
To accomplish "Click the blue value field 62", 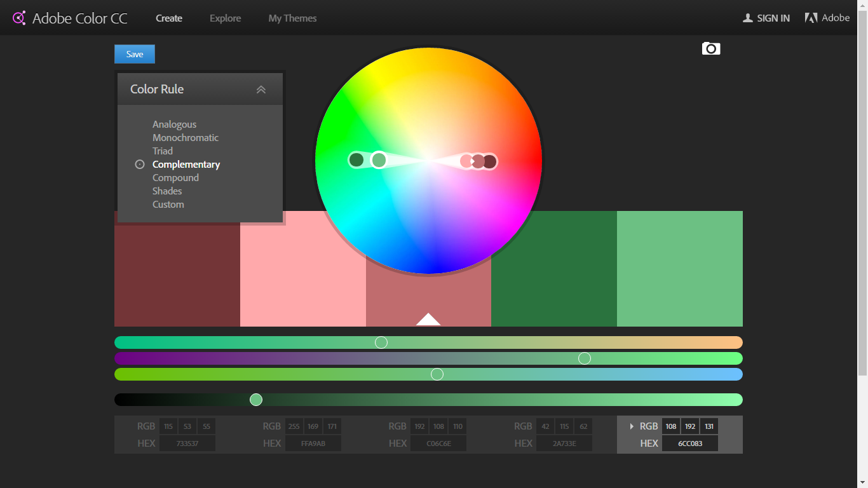I will pos(583,426).
